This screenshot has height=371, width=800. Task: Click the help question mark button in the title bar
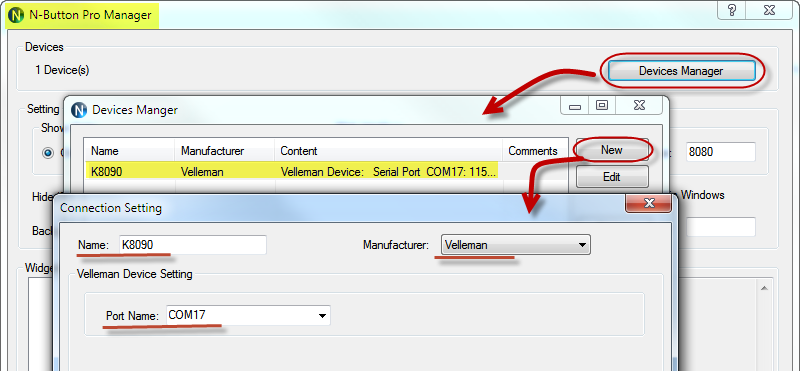732,11
